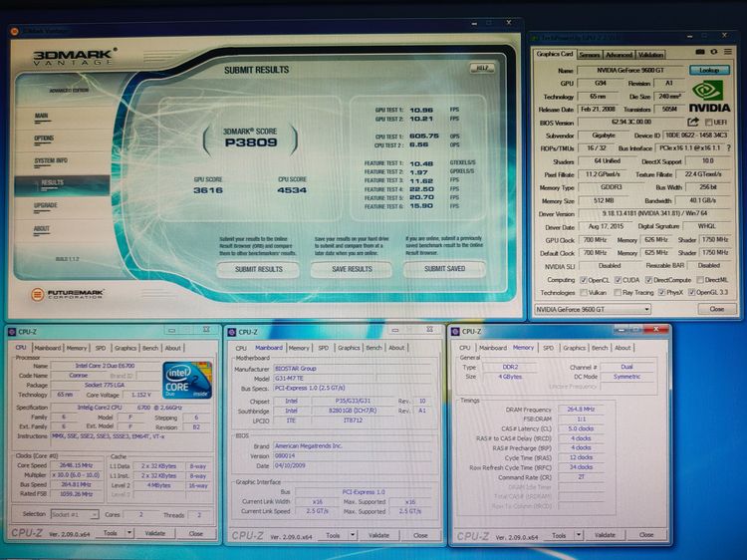747x560 pixels.
Task: Expand Tools arrow in CPU-Z Motherboard window
Action: (353, 535)
